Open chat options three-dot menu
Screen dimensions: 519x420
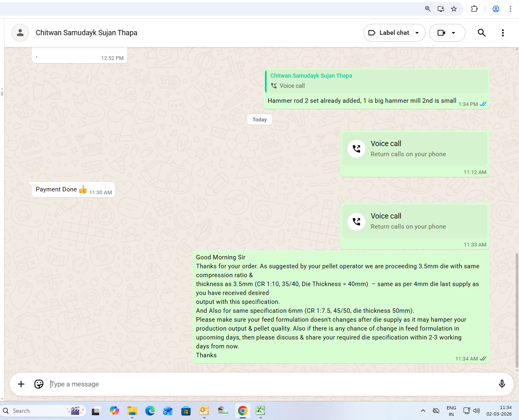pyautogui.click(x=503, y=33)
